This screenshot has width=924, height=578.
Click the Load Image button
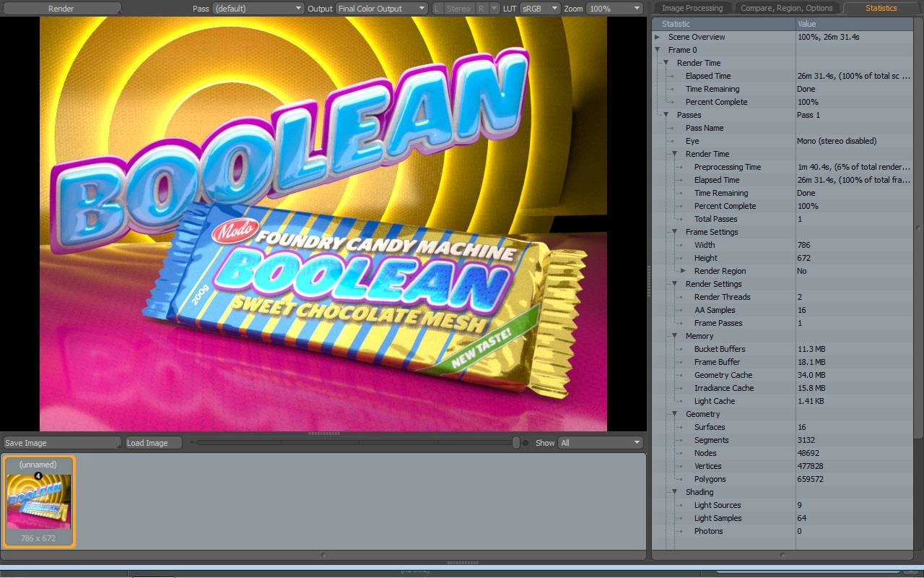153,443
